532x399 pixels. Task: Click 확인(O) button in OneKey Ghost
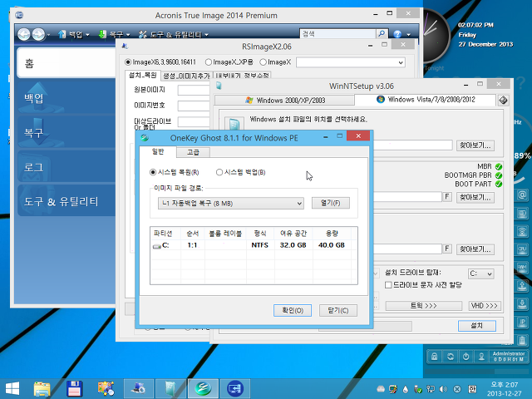293,310
